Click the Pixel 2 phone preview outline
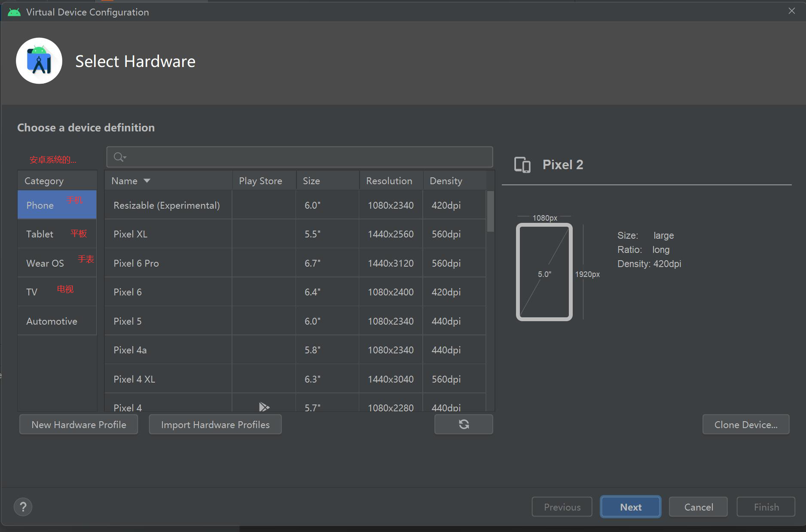This screenshot has width=806, height=532. point(544,272)
